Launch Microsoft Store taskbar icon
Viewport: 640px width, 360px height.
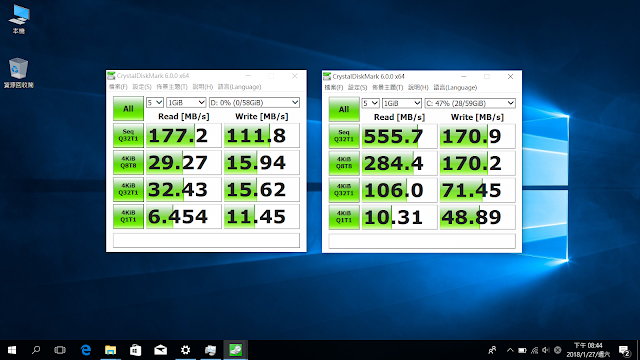pos(136,350)
